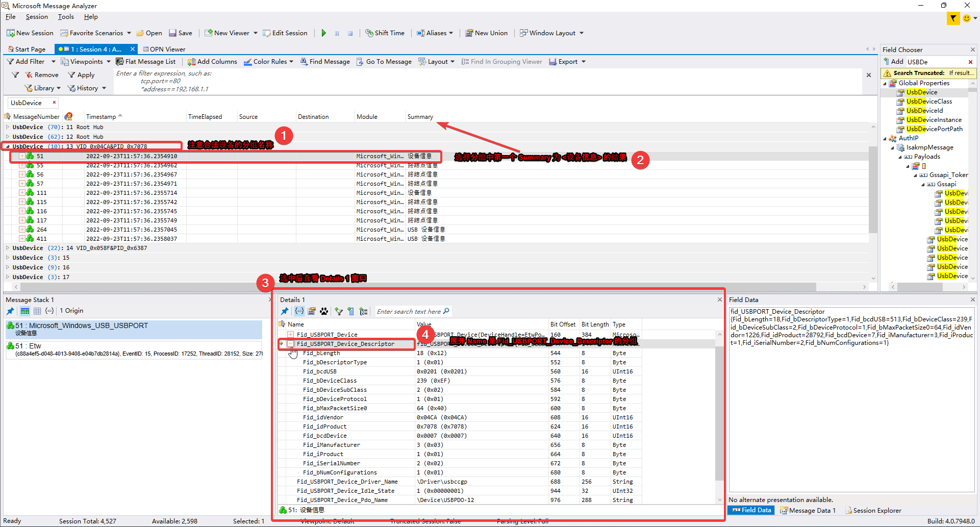Screen dimensions: 980x527
Task: Pin the Details 1 window
Action: [x=285, y=311]
